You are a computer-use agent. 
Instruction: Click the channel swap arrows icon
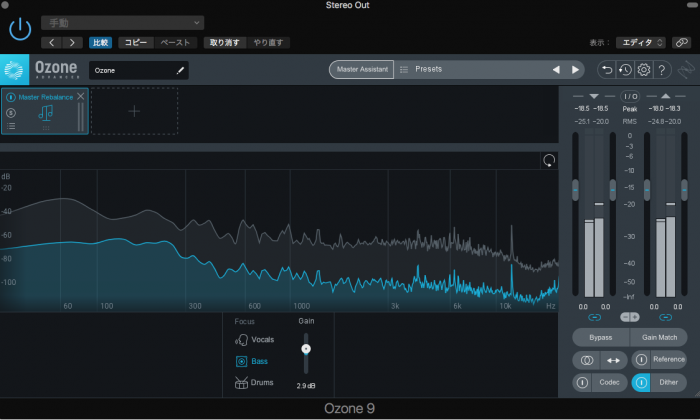613,360
